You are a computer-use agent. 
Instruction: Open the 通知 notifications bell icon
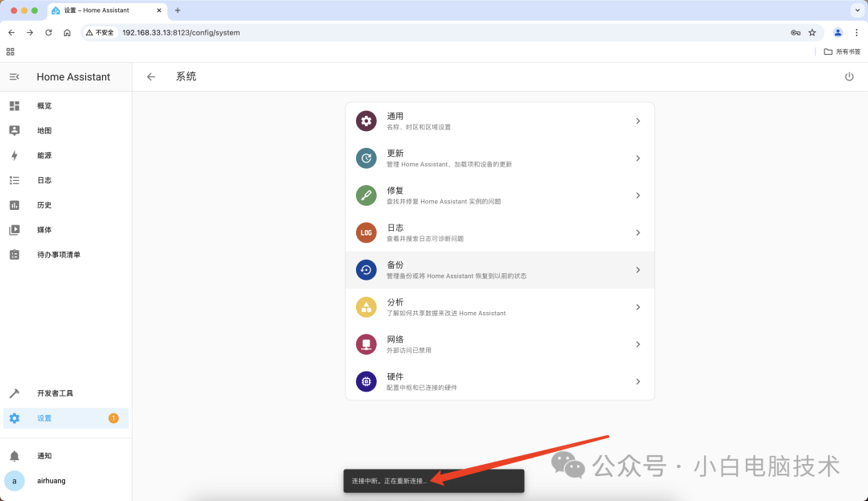tap(14, 456)
